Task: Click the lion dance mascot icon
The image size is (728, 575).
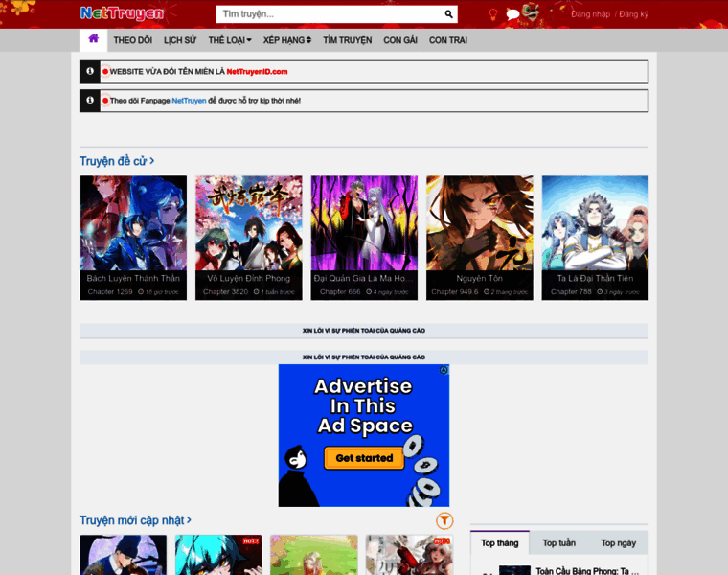Action: [x=531, y=11]
